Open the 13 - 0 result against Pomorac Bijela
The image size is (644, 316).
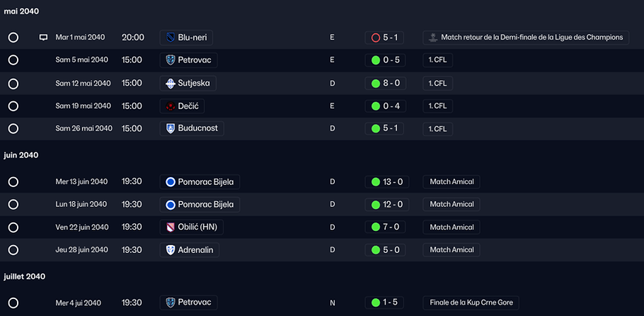(386, 182)
